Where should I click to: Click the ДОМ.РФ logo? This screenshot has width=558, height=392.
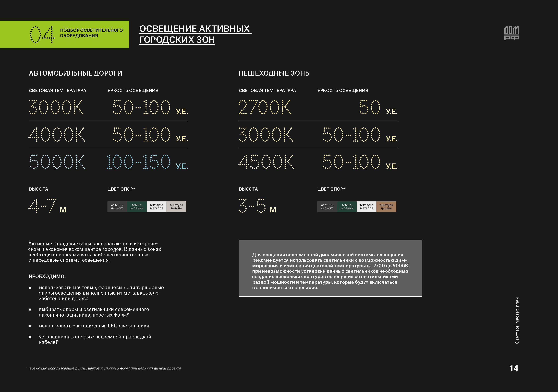[x=511, y=33]
